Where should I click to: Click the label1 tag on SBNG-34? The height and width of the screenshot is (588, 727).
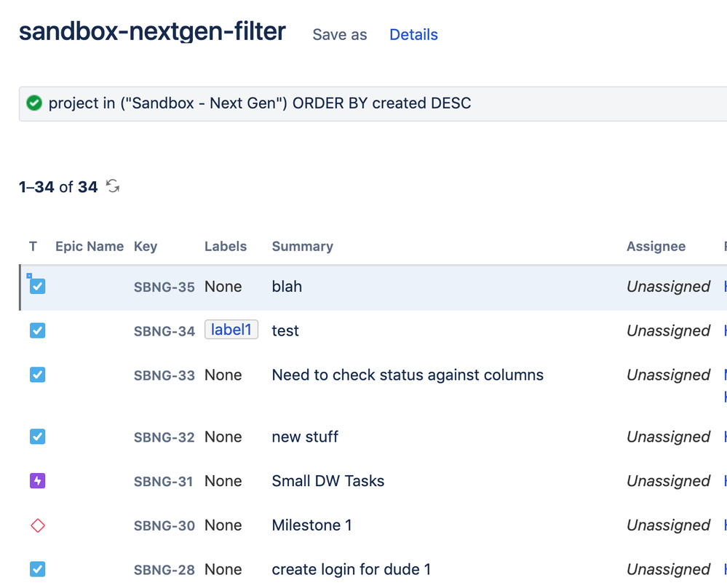(x=231, y=330)
